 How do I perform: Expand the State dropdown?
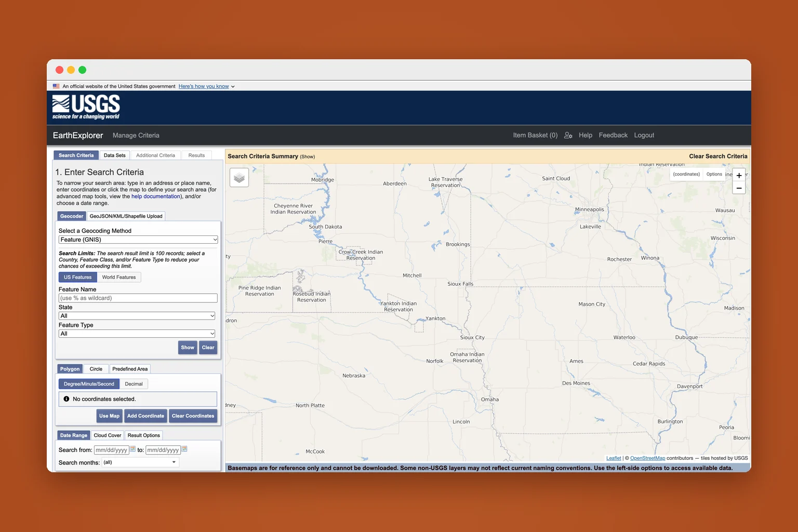(137, 316)
